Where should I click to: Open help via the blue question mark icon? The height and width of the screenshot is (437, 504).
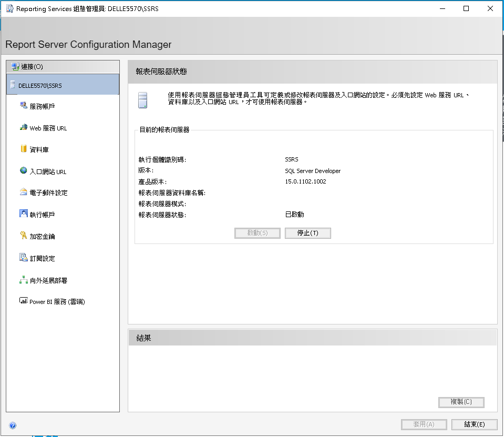(13, 425)
